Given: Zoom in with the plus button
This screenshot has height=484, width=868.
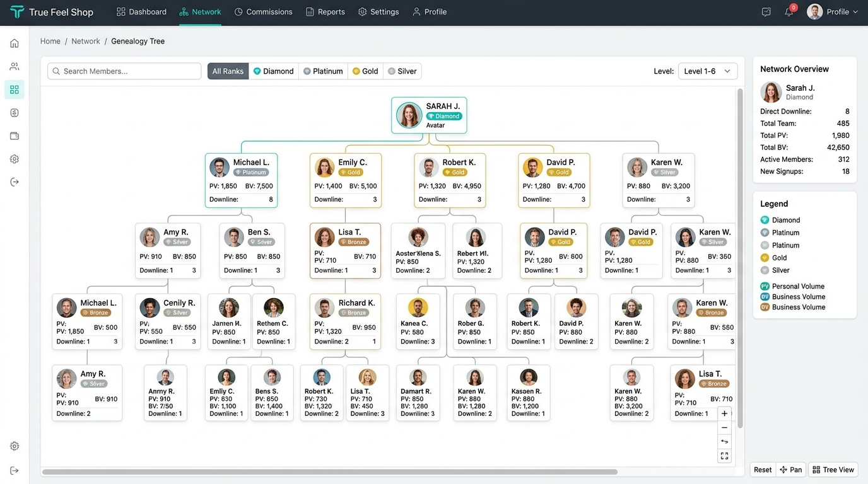Looking at the screenshot, I should pyautogui.click(x=724, y=414).
